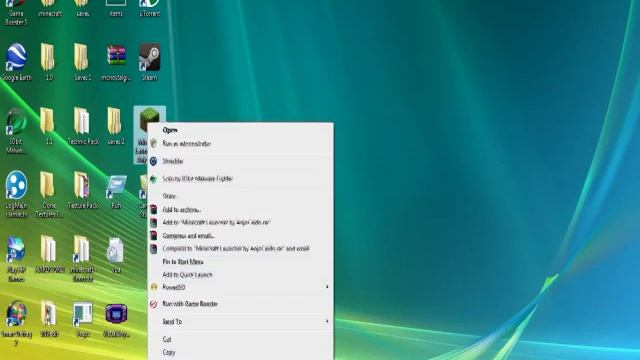
Task: Choose Pin to Start Menu
Action: (240, 262)
